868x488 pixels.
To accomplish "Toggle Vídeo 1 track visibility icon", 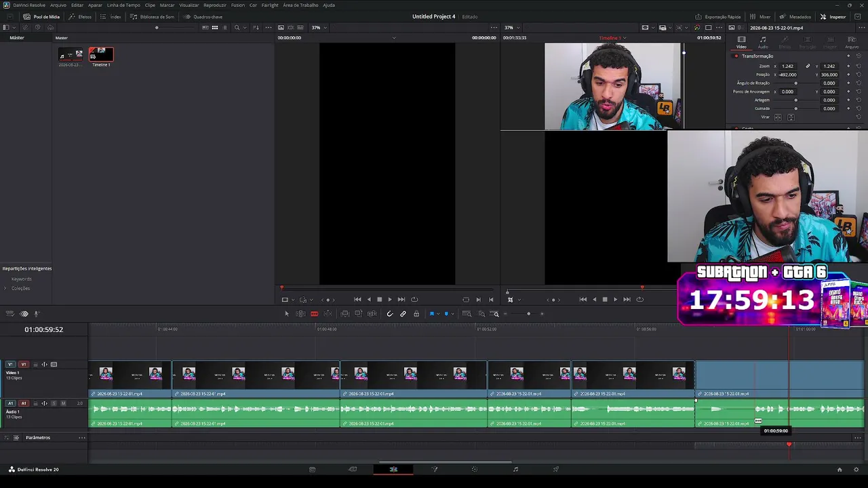I will pos(54,365).
